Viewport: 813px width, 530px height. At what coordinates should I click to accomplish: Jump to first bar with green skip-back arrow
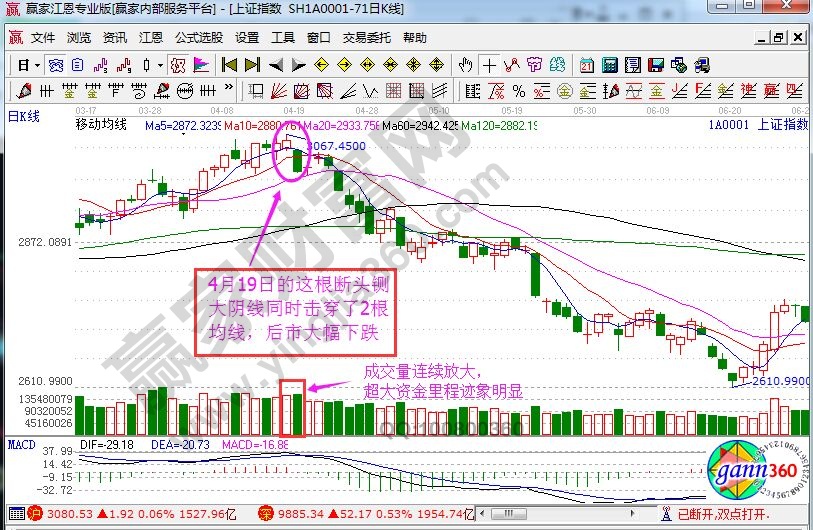(229, 65)
